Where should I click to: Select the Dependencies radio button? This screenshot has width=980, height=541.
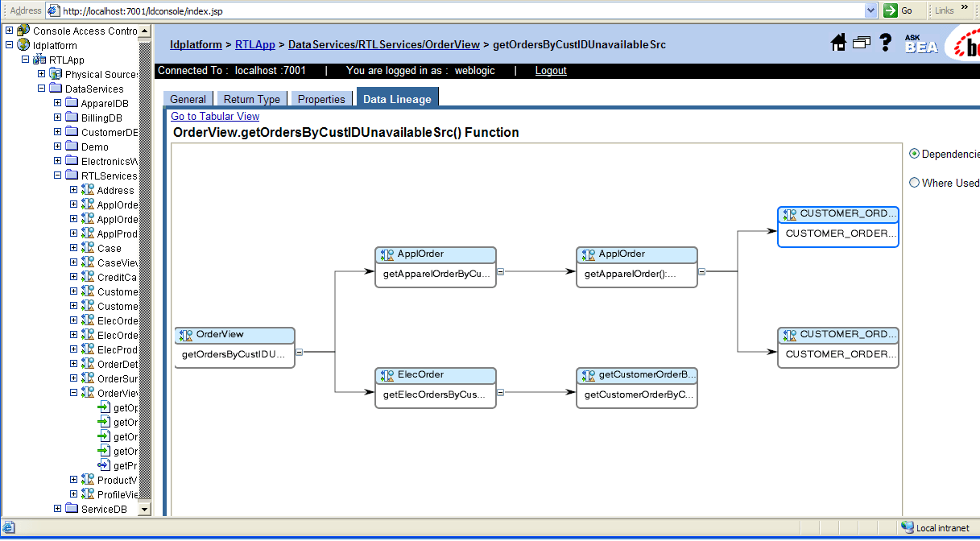(914, 154)
